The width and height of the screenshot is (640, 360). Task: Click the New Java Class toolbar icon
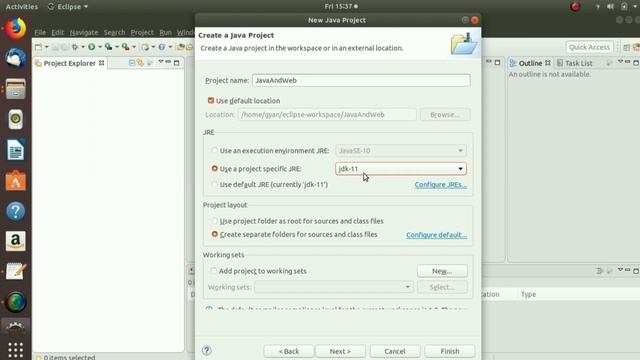point(162,47)
